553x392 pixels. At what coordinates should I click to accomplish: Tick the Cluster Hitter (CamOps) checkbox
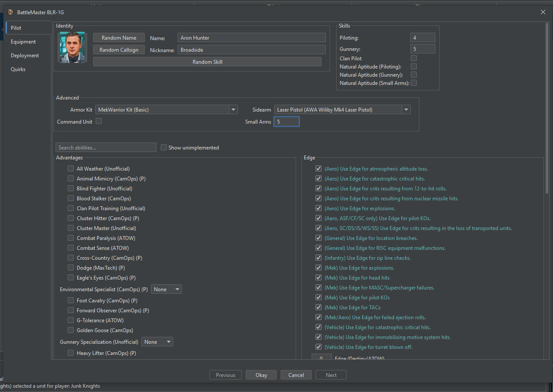pyautogui.click(x=71, y=218)
